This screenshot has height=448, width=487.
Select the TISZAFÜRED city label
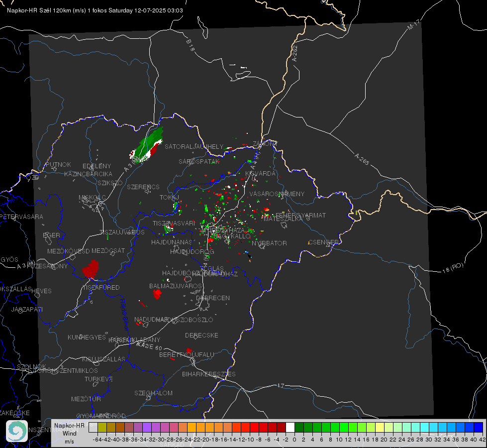(101, 288)
